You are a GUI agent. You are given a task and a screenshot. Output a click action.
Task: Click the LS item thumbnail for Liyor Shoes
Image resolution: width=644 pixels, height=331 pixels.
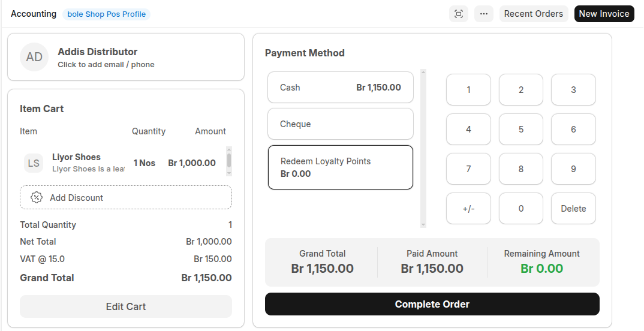tap(34, 163)
